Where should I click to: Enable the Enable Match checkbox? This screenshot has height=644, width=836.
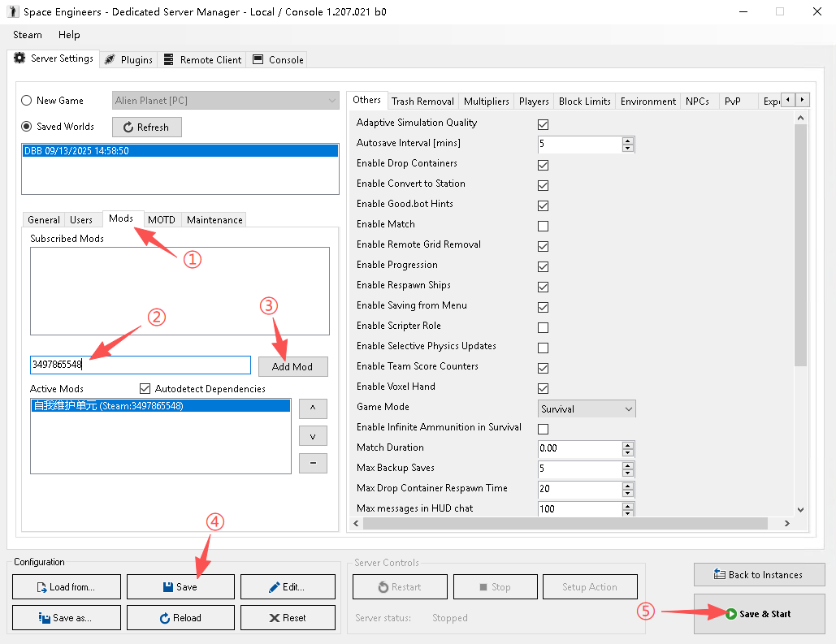543,226
